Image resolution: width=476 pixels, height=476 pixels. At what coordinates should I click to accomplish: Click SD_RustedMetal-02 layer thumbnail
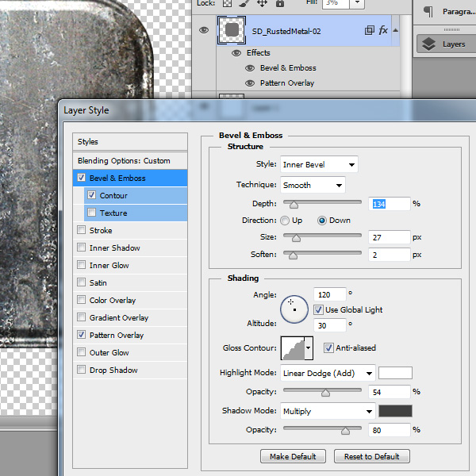click(x=232, y=30)
